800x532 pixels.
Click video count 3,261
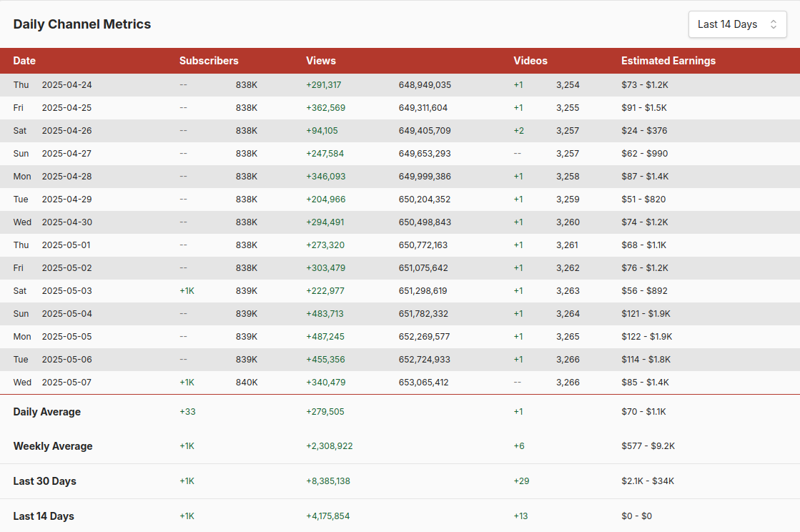(568, 245)
